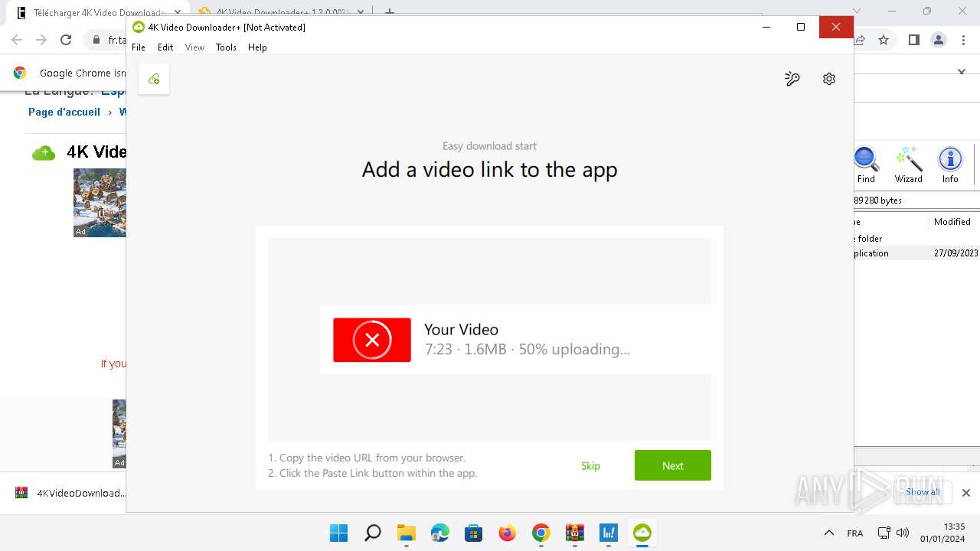The height and width of the screenshot is (551, 980).
Task: Open a new Chrome tab
Action: click(x=390, y=12)
